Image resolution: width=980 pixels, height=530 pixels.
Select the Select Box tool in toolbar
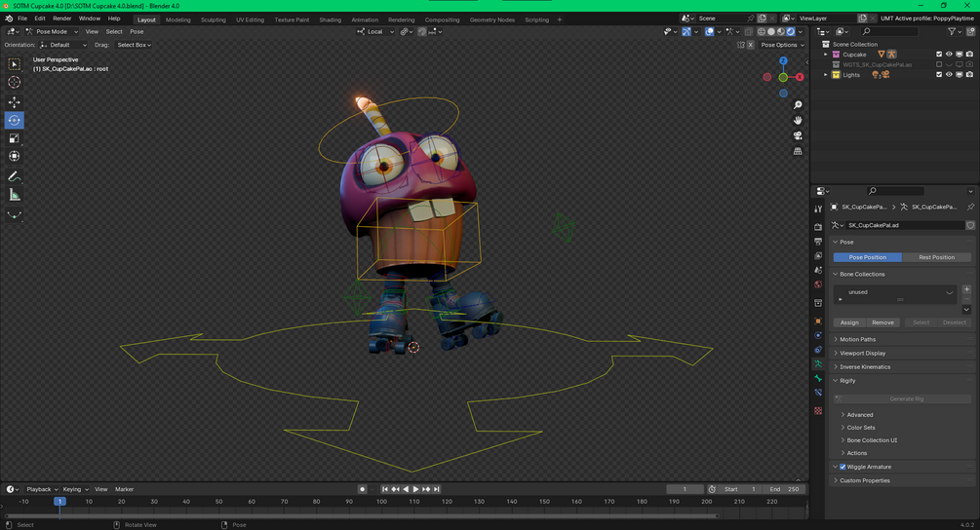(14, 64)
